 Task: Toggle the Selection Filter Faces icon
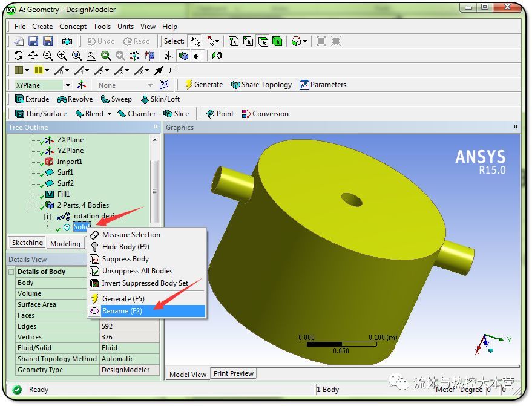(x=263, y=41)
